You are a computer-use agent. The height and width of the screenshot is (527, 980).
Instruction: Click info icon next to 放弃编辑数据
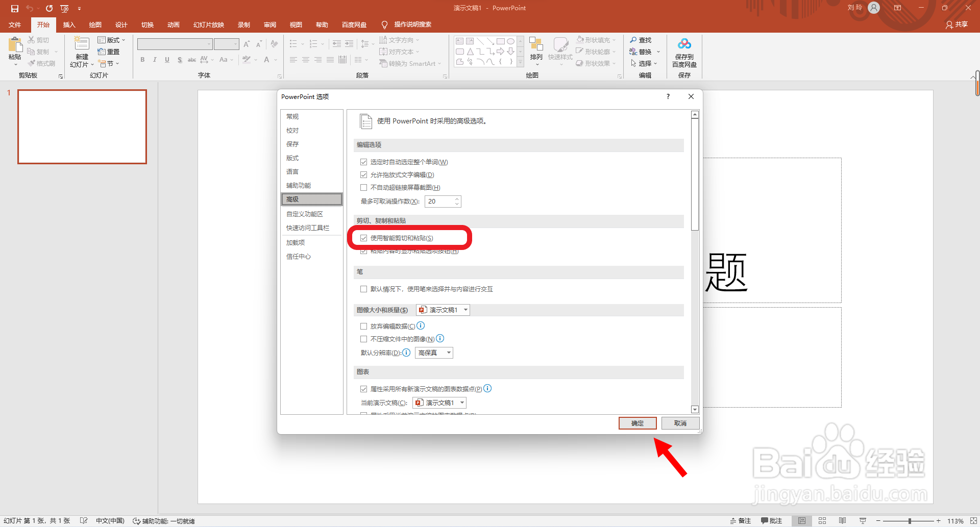(x=421, y=325)
